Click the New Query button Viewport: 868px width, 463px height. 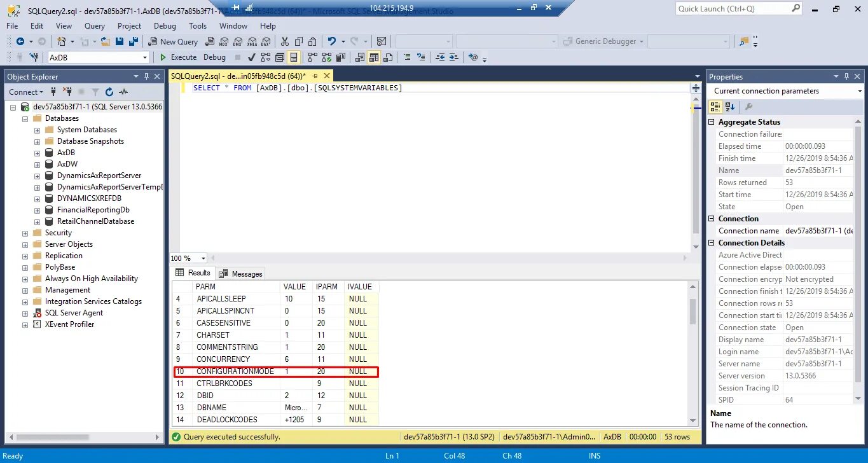(173, 41)
